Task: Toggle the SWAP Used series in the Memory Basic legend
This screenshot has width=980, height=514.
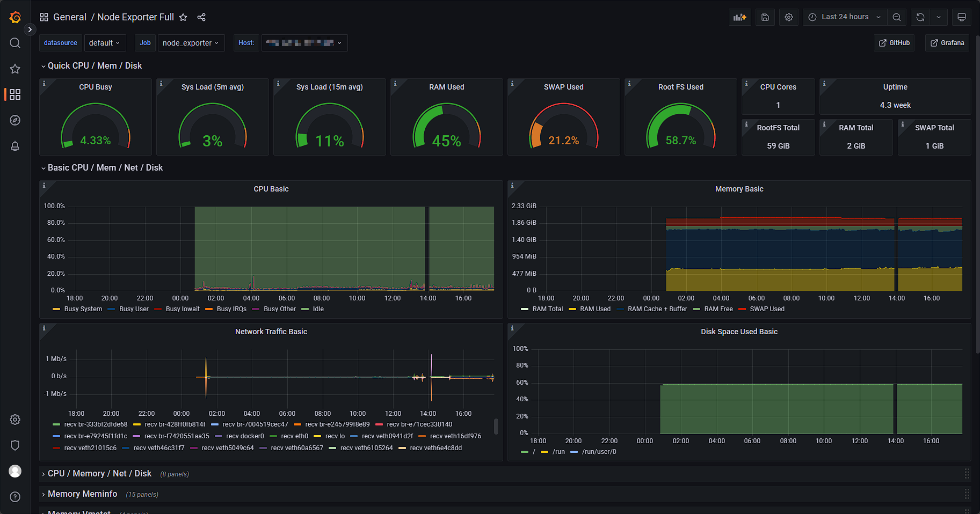Action: tap(767, 309)
